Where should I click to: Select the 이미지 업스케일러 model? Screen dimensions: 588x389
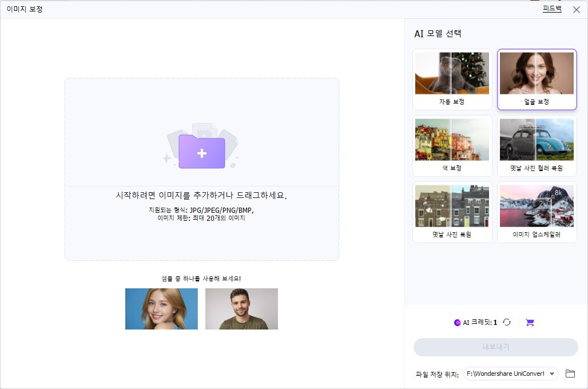[x=537, y=212]
